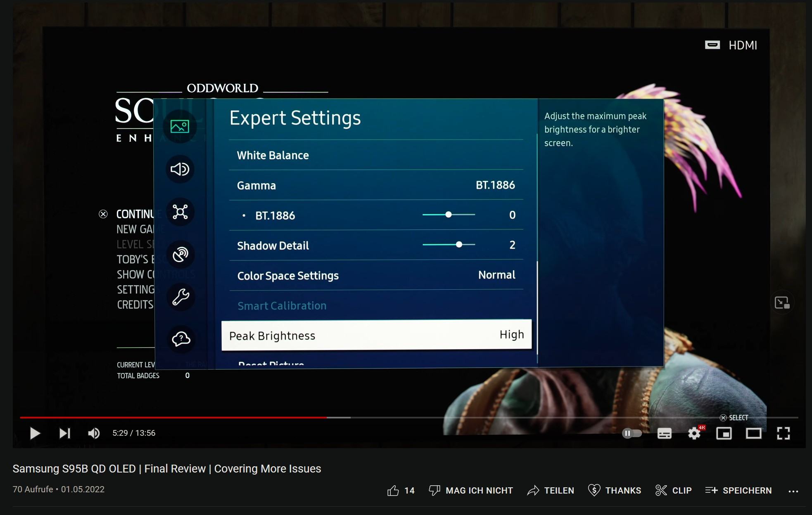Open the video quality settings gear

694,433
